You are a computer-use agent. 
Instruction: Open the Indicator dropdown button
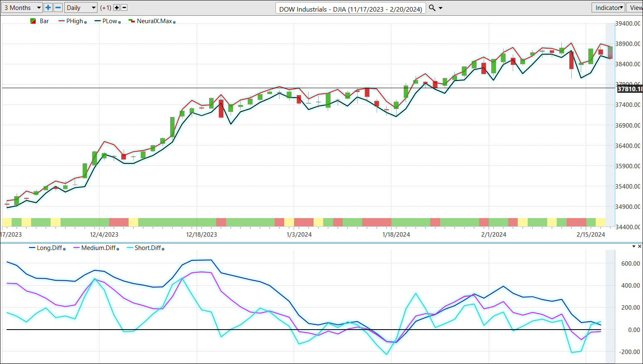(609, 7)
